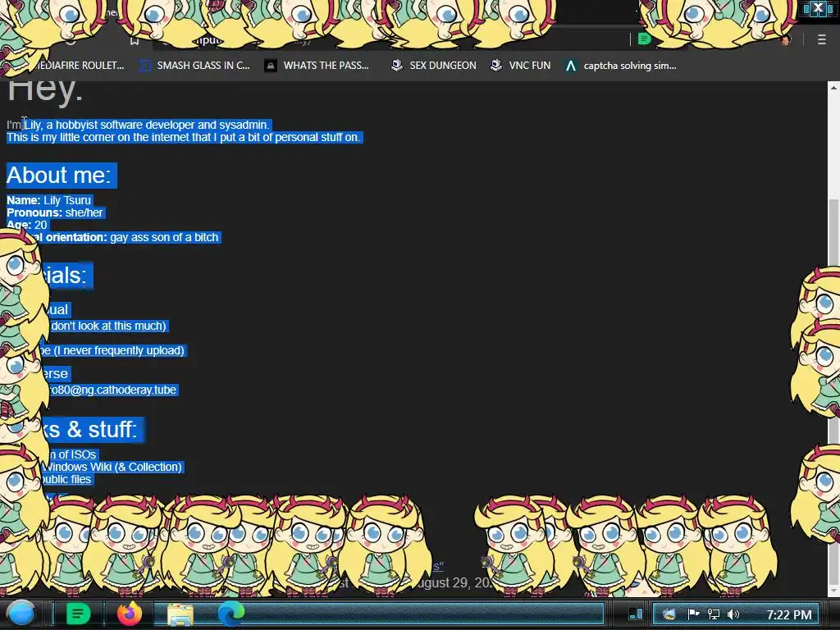Click the WHATS THE PASS bookmark favicon

pyautogui.click(x=271, y=66)
